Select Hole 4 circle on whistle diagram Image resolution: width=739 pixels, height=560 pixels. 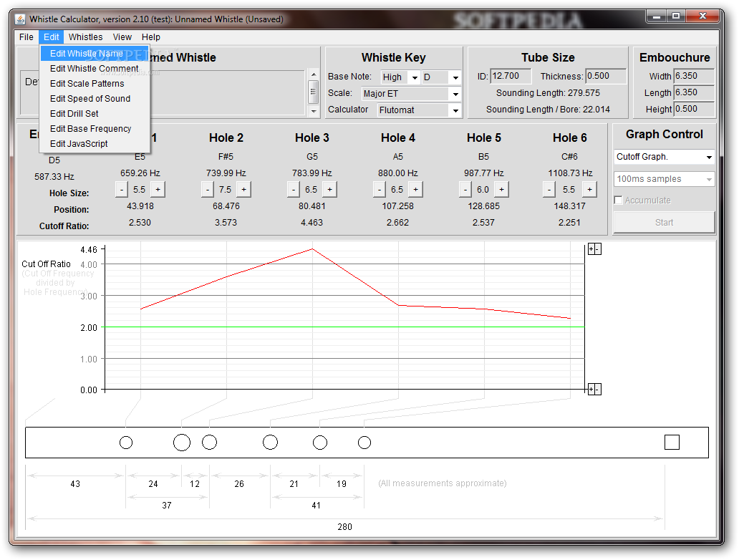270,442
